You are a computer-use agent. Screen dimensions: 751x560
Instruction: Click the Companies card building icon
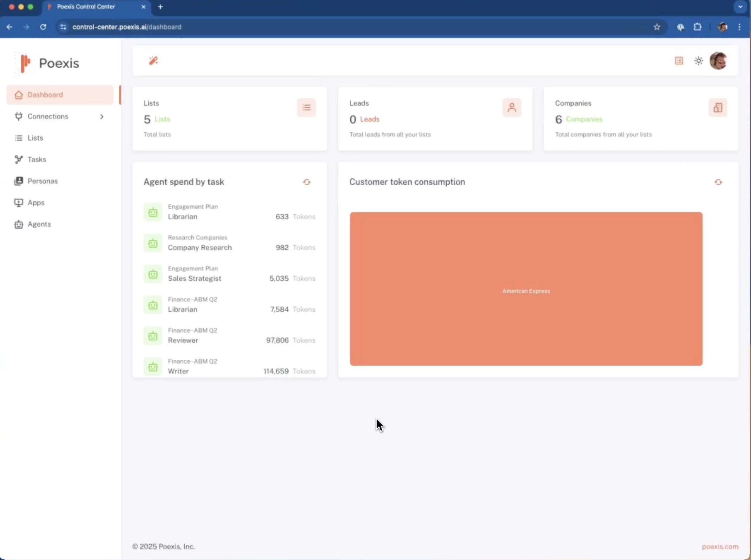pos(718,108)
